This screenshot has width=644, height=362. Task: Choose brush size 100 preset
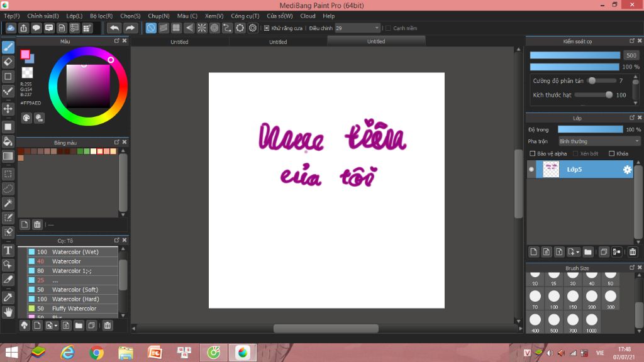coord(554,299)
